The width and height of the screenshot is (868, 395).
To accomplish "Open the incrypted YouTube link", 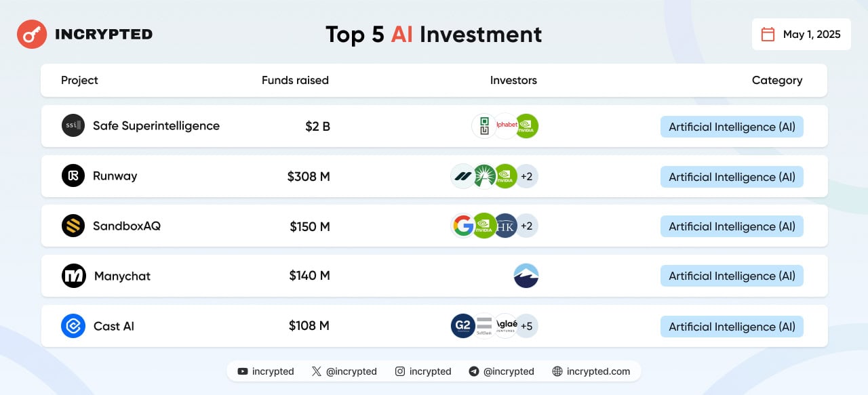I will (266, 371).
